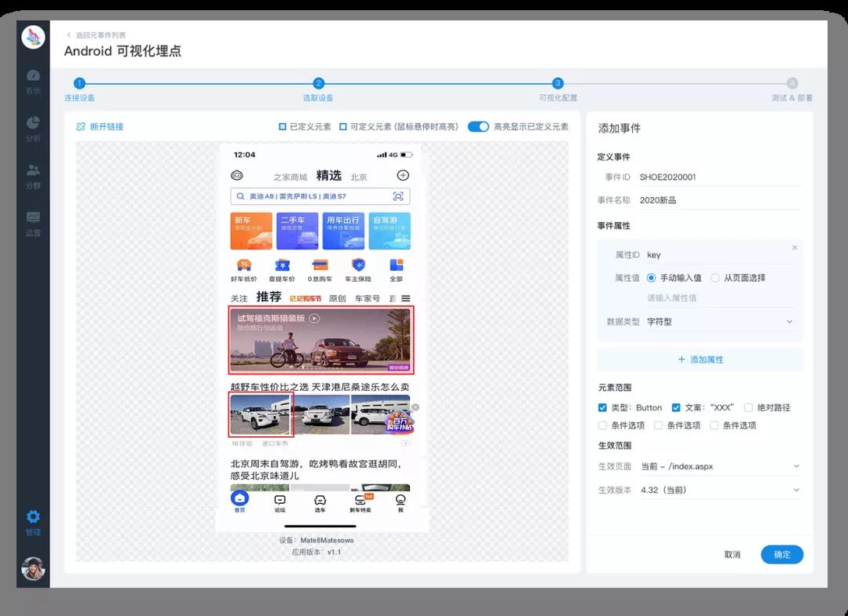This screenshot has height=616, width=848.
Task: Click the user avatar in sidebar
Action: coord(33,568)
